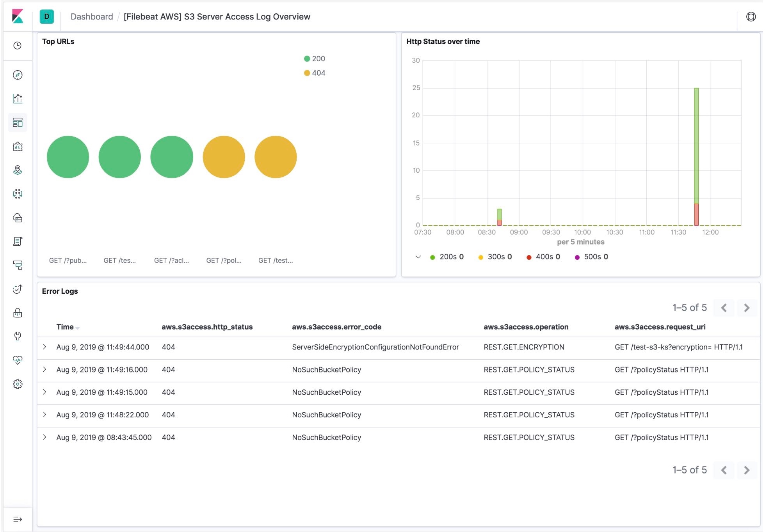
Task: Click the S3 Server Access Log Overview title
Action: (x=217, y=16)
